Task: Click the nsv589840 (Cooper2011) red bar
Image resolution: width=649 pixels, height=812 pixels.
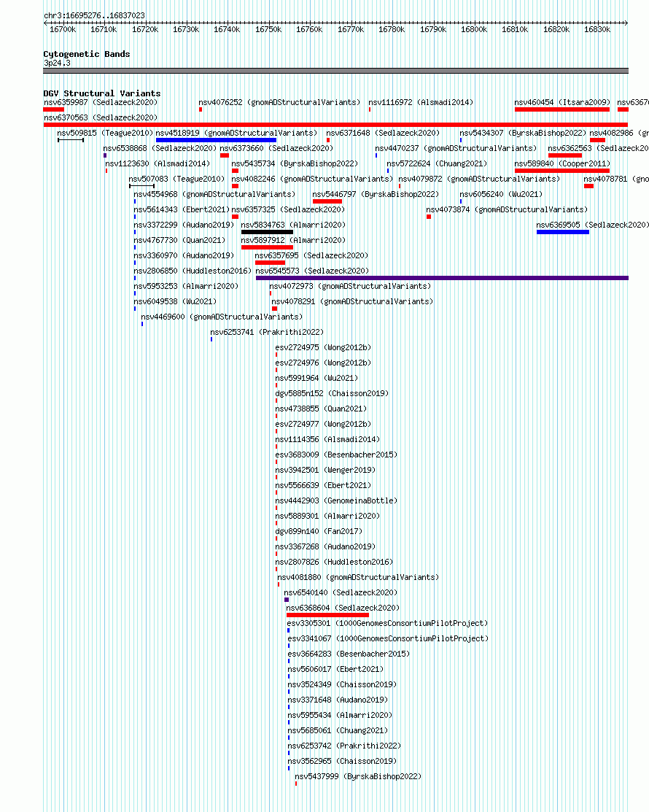Action: tap(562, 171)
